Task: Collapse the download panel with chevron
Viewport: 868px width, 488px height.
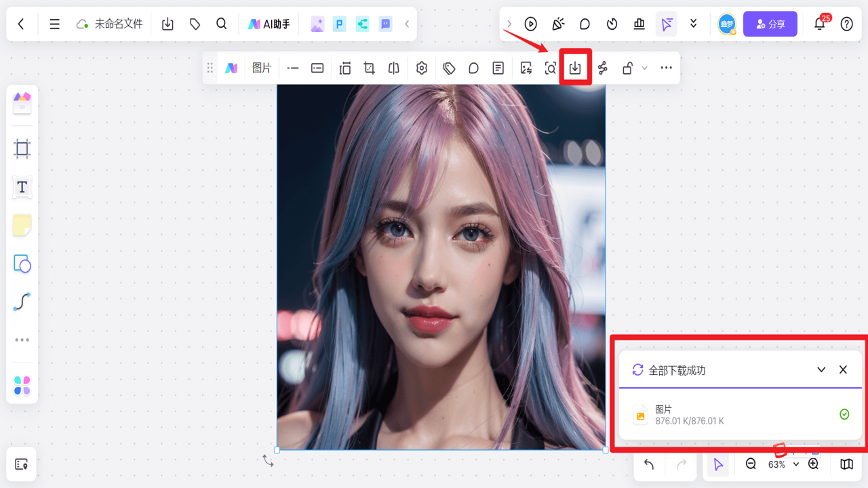Action: [x=821, y=370]
